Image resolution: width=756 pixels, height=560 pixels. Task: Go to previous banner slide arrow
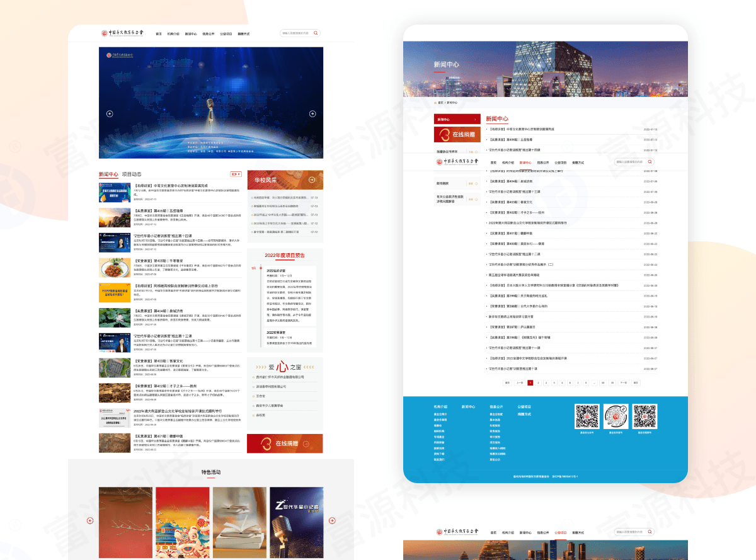[110, 114]
